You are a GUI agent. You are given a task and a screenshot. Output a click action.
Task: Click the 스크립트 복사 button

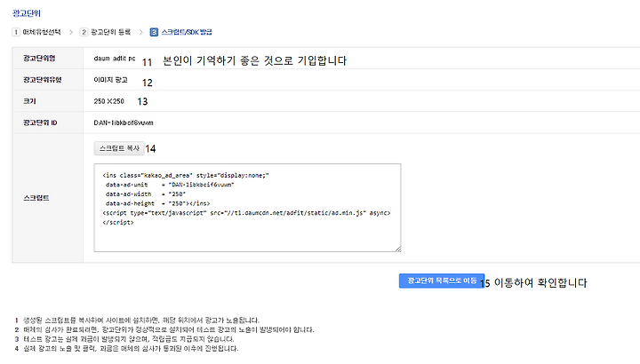click(119, 148)
